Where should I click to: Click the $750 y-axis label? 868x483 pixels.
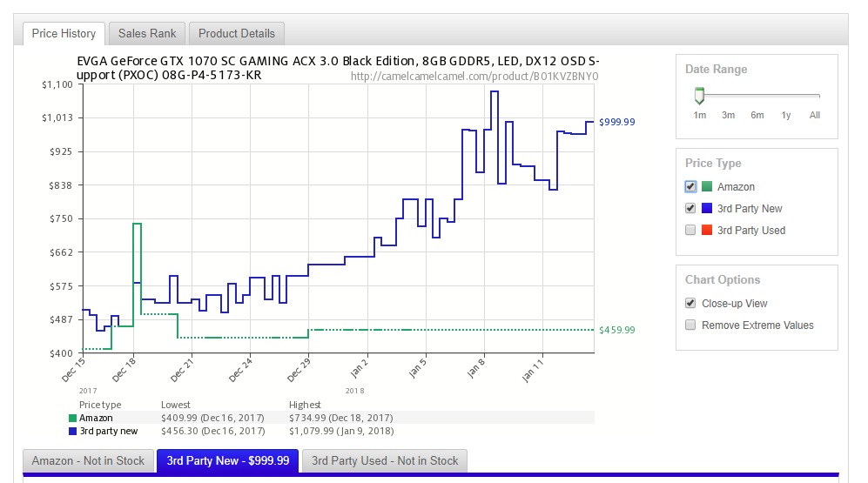tap(62, 218)
